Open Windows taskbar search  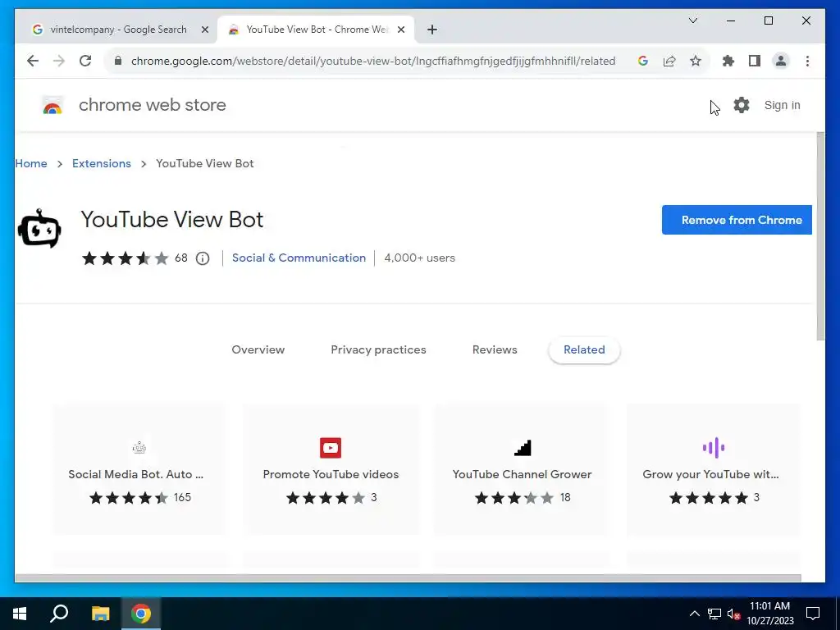click(x=59, y=614)
